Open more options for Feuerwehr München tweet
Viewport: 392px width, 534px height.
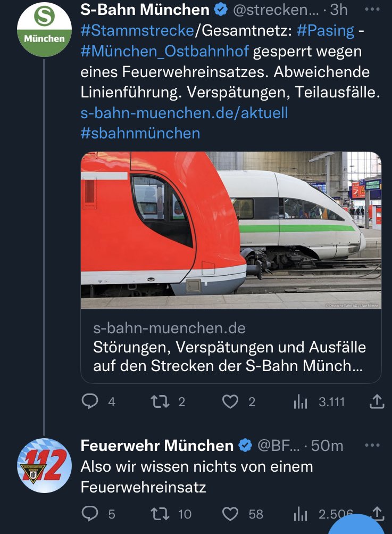click(374, 445)
